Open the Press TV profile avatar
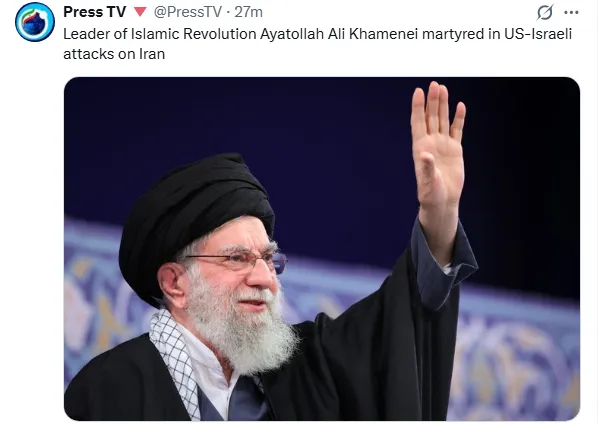Viewport: 599px width, 424px height. [35, 22]
